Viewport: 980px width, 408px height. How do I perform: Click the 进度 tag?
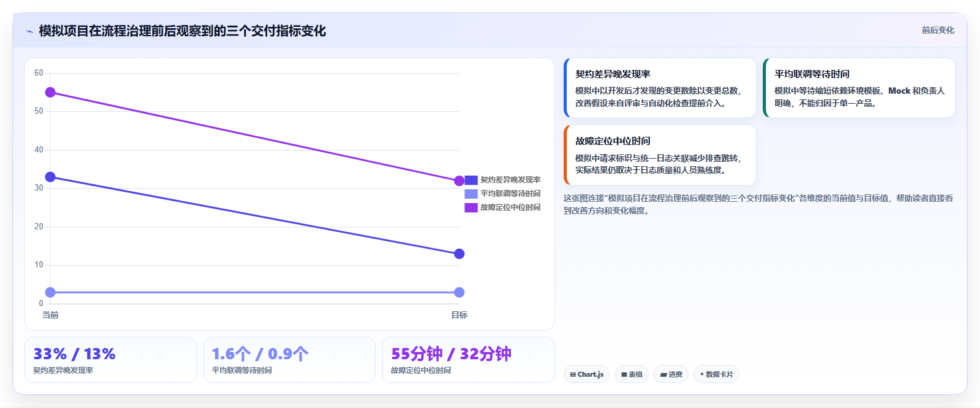[671, 374]
